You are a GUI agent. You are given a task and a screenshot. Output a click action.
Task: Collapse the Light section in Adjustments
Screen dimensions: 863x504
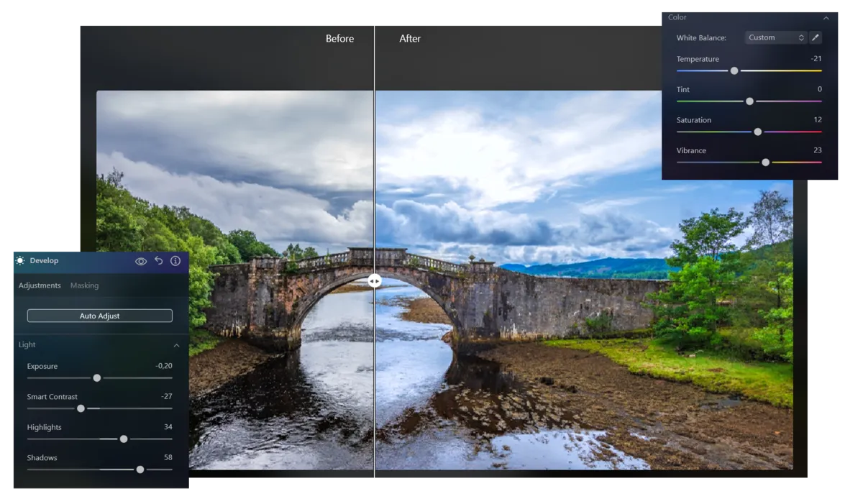click(x=176, y=345)
